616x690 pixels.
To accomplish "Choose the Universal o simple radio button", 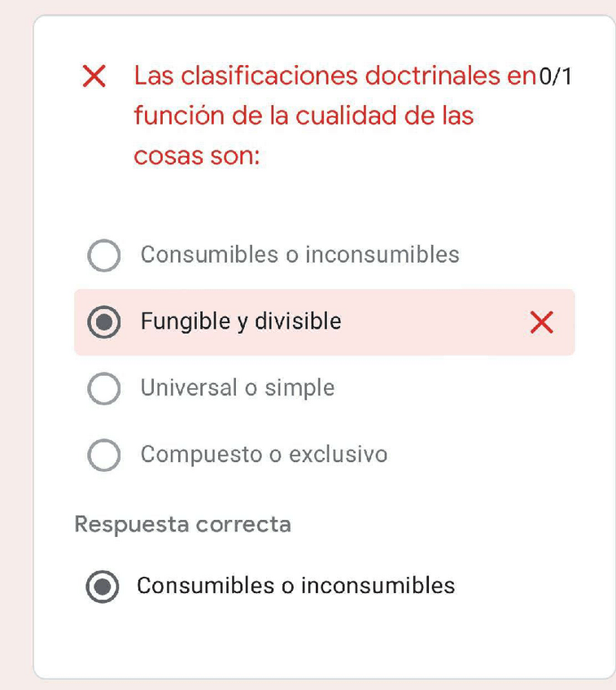I will pyautogui.click(x=103, y=389).
